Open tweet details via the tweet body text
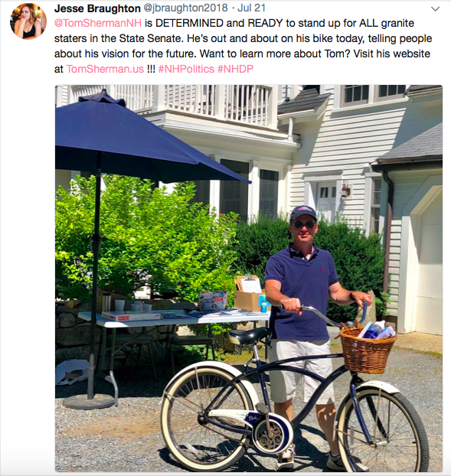The height and width of the screenshot is (476, 451). coord(243,46)
